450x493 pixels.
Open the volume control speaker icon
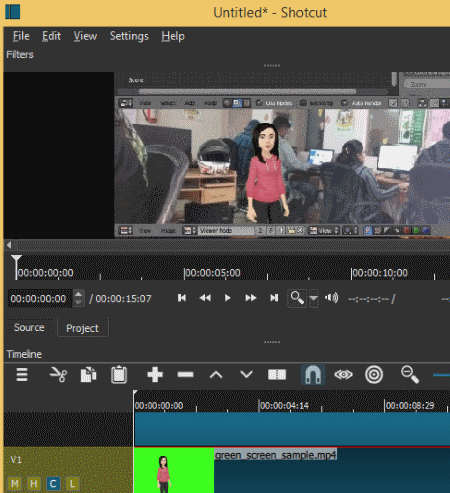coord(331,298)
